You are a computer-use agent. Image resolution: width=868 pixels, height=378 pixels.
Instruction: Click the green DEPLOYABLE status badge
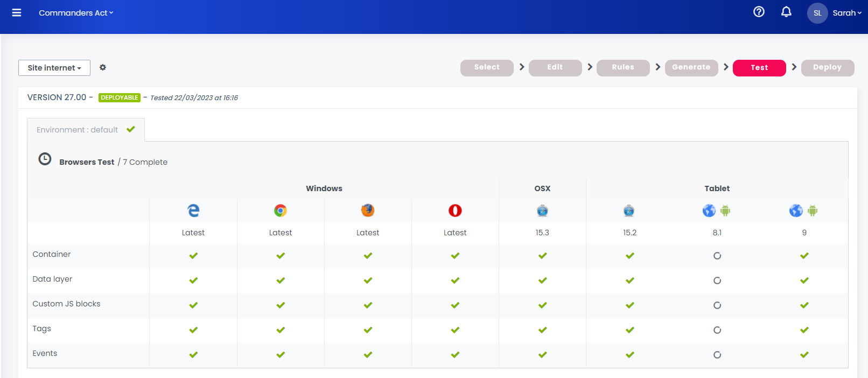point(120,97)
